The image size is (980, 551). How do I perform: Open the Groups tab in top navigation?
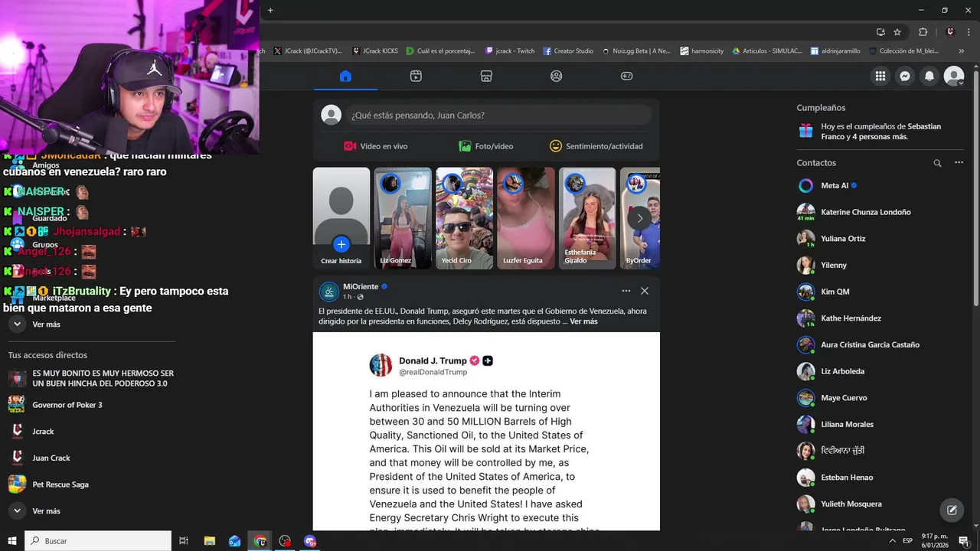pos(557,76)
